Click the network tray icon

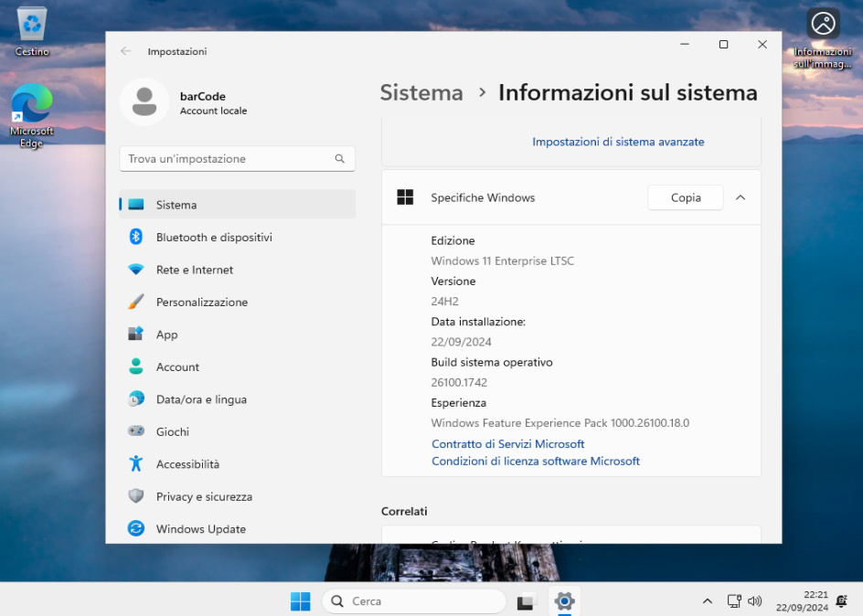pyautogui.click(x=734, y=601)
